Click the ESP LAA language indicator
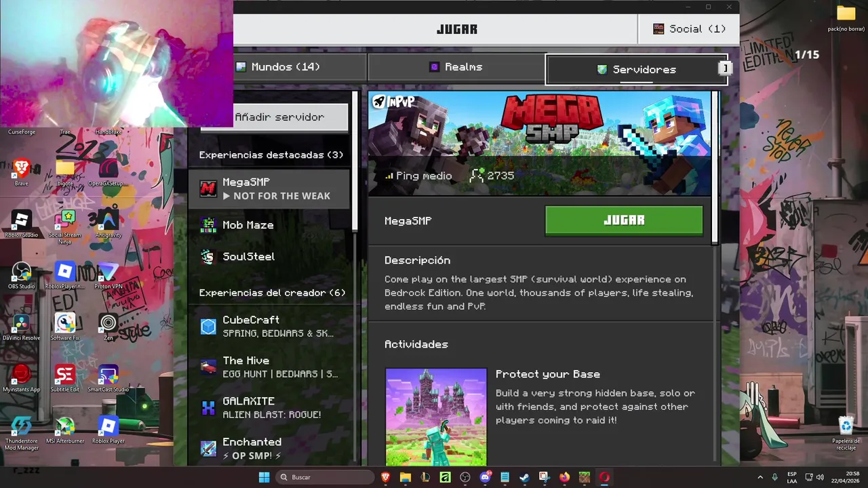868x488 pixels. click(792, 477)
